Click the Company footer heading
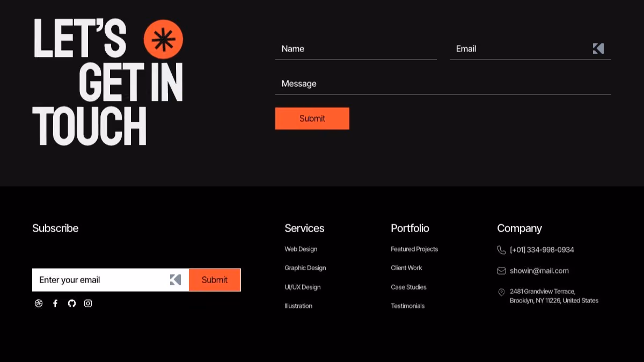The height and width of the screenshot is (362, 644). 519,228
